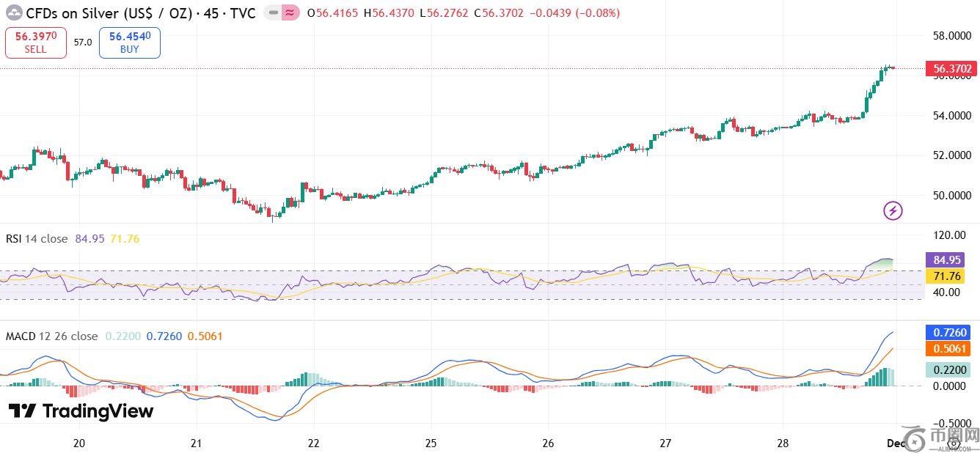This screenshot has height=453, width=980.
Task: Click the pink wavy lines icon
Action: coord(289,13)
